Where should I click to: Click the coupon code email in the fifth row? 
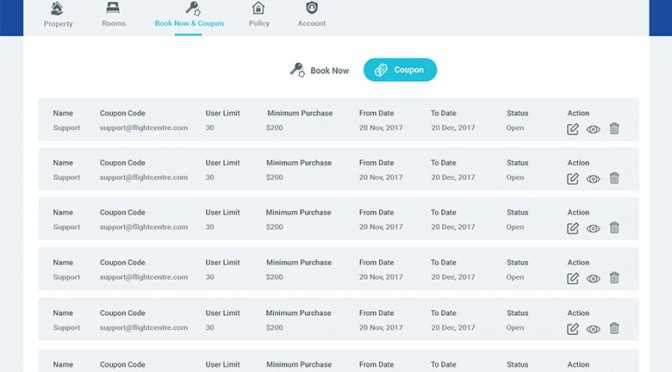pos(144,328)
